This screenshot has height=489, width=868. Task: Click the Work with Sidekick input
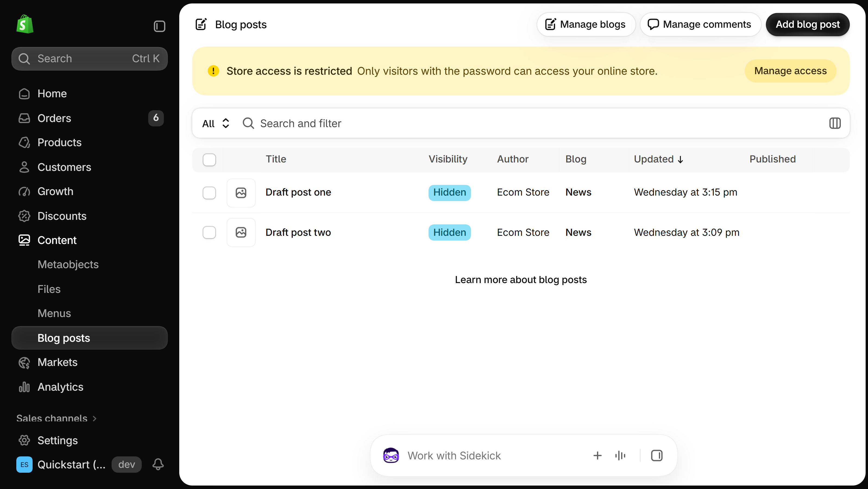tap(495, 456)
